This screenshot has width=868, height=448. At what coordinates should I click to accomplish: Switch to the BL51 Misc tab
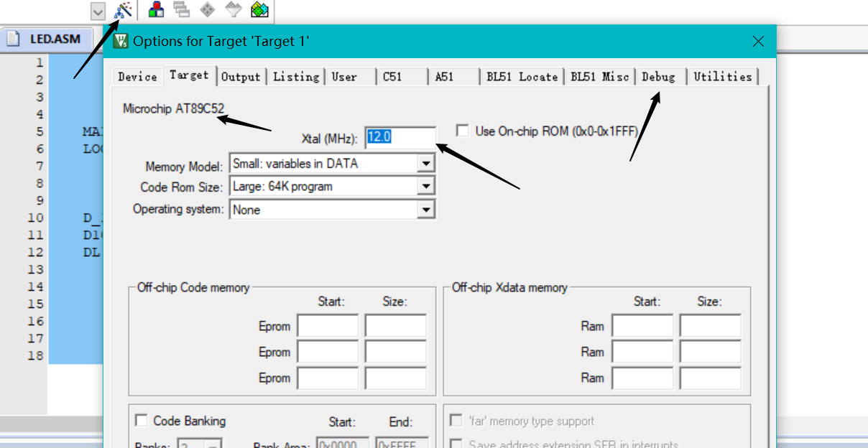click(600, 77)
